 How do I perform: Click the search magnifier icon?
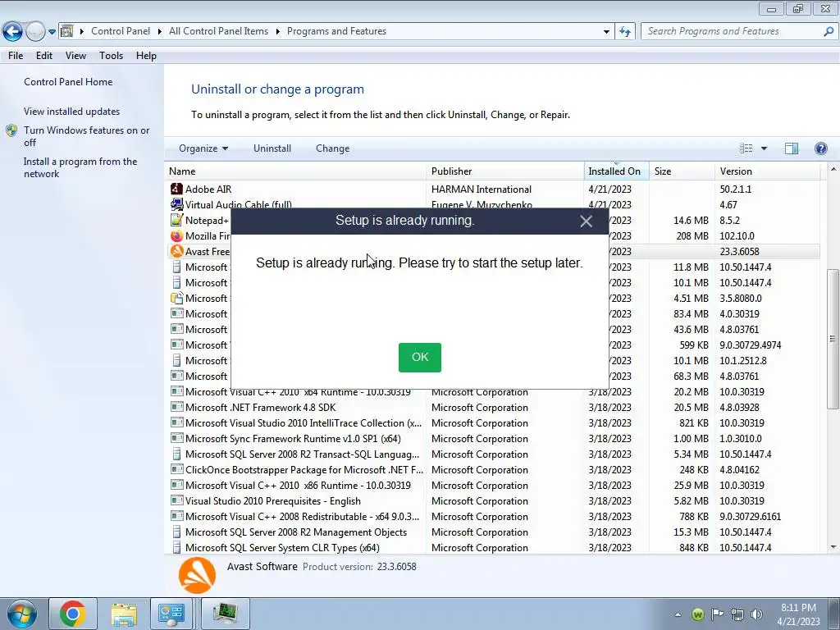click(x=829, y=32)
